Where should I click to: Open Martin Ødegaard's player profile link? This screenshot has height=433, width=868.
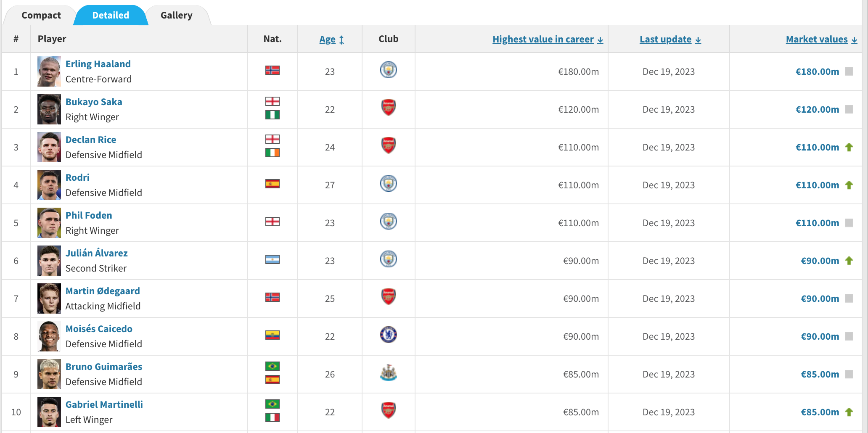click(x=103, y=291)
